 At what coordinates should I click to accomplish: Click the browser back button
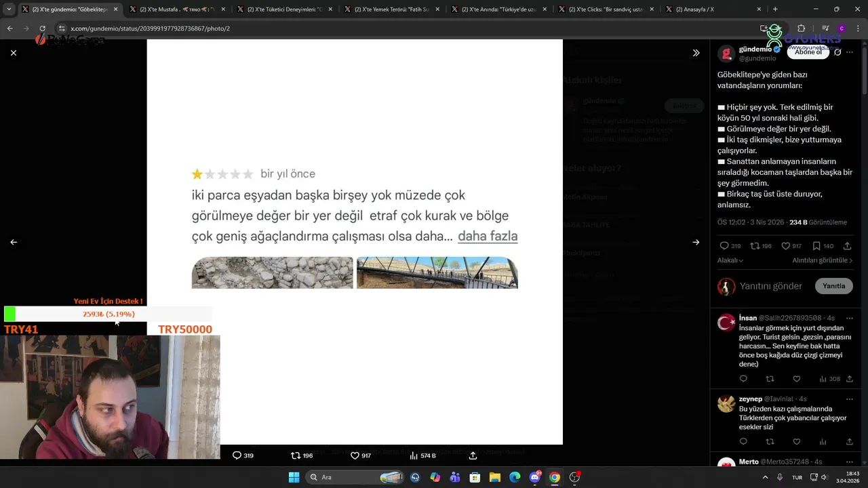tap(9, 28)
